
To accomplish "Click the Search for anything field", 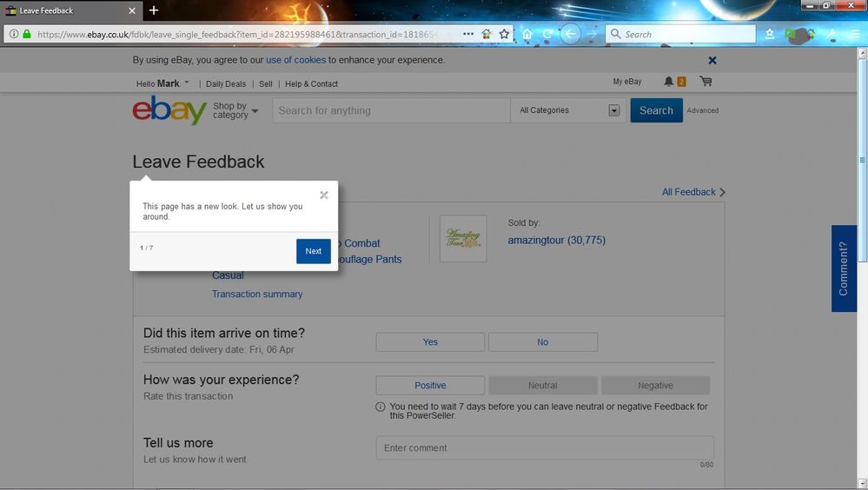I will (x=391, y=110).
